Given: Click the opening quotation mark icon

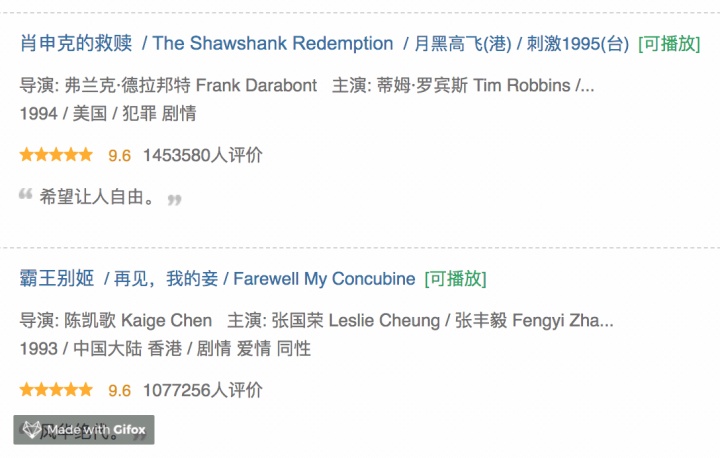Looking at the screenshot, I should pyautogui.click(x=26, y=194).
